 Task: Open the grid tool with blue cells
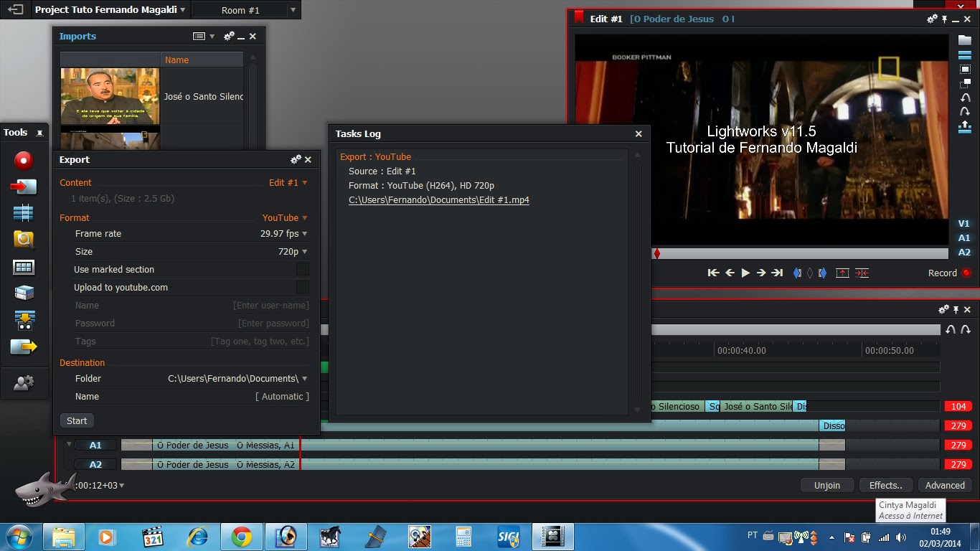(x=24, y=267)
